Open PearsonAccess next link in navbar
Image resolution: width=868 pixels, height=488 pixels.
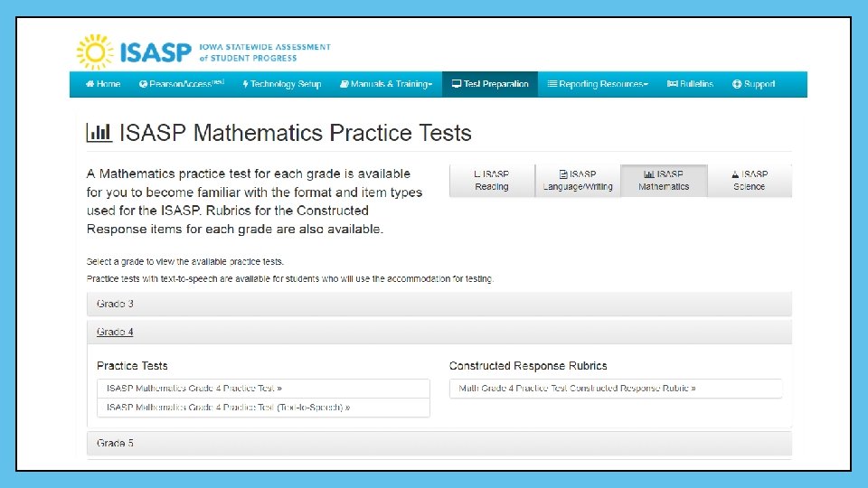(182, 84)
